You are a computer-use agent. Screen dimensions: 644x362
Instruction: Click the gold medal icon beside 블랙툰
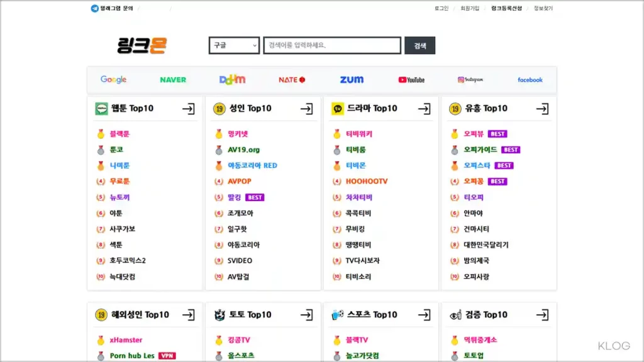click(101, 134)
